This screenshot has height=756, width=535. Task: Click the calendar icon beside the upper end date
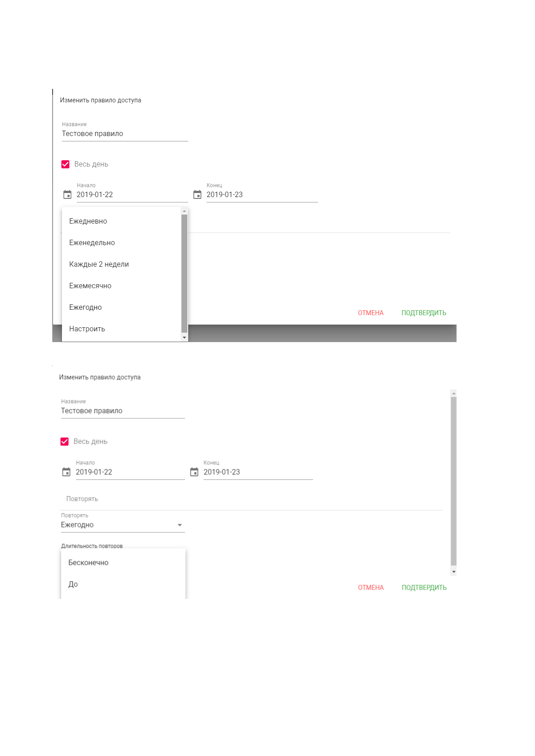[x=197, y=194]
